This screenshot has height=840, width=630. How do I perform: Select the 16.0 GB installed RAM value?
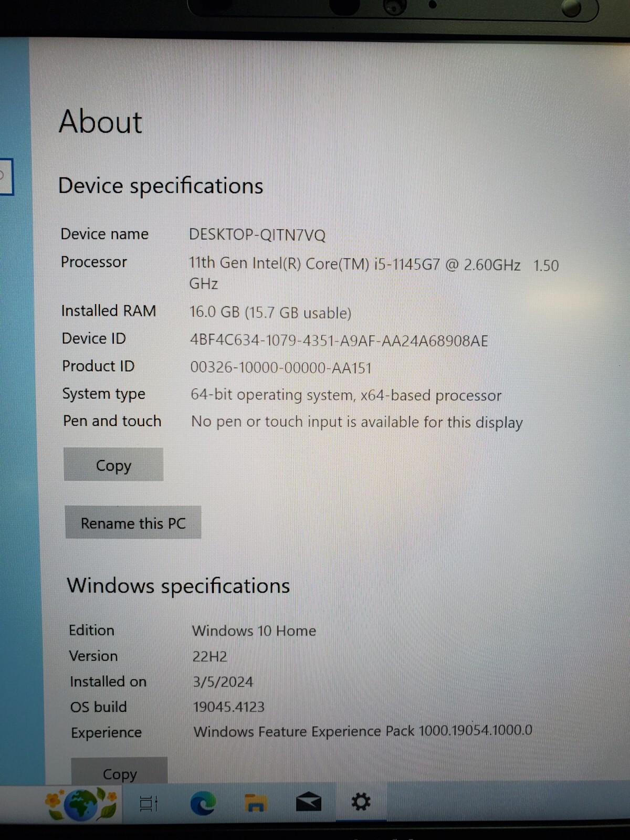click(270, 312)
